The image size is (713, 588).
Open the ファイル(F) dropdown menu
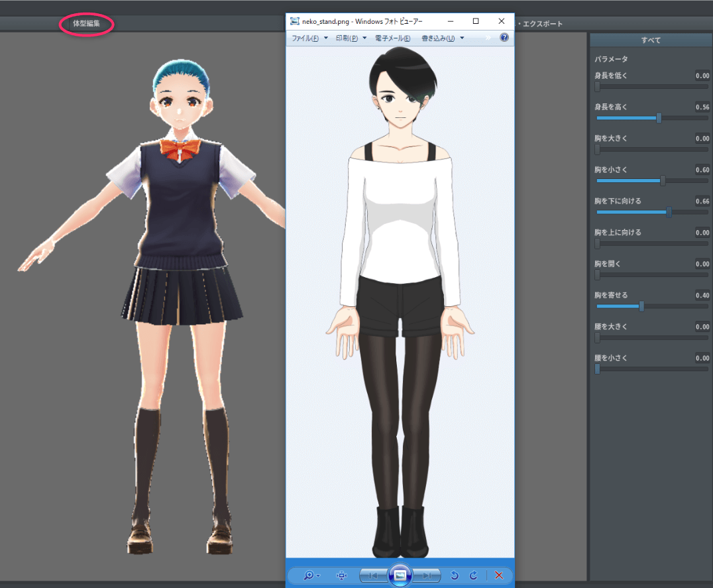point(309,38)
